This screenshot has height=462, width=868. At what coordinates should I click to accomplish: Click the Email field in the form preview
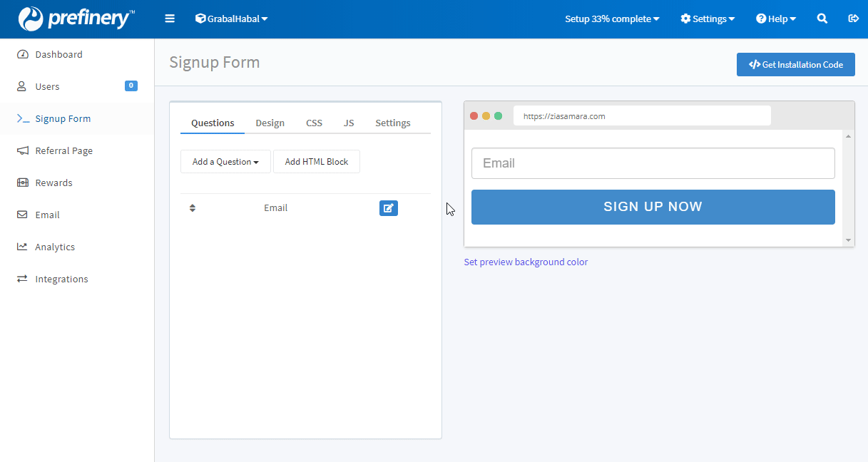pyautogui.click(x=653, y=163)
